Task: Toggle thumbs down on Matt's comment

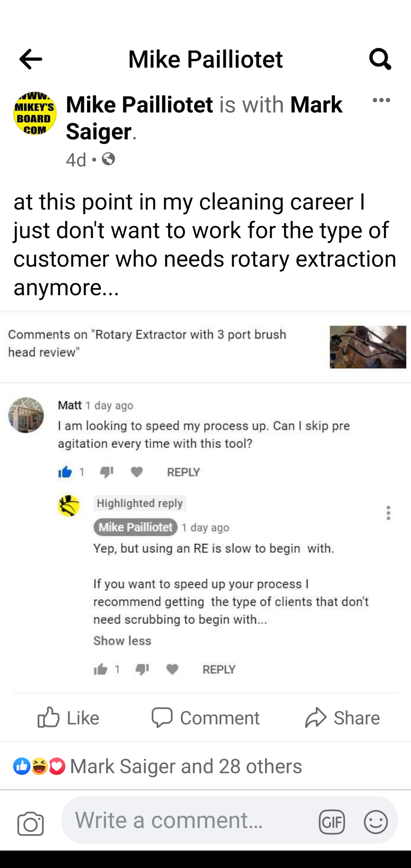Action: point(106,472)
